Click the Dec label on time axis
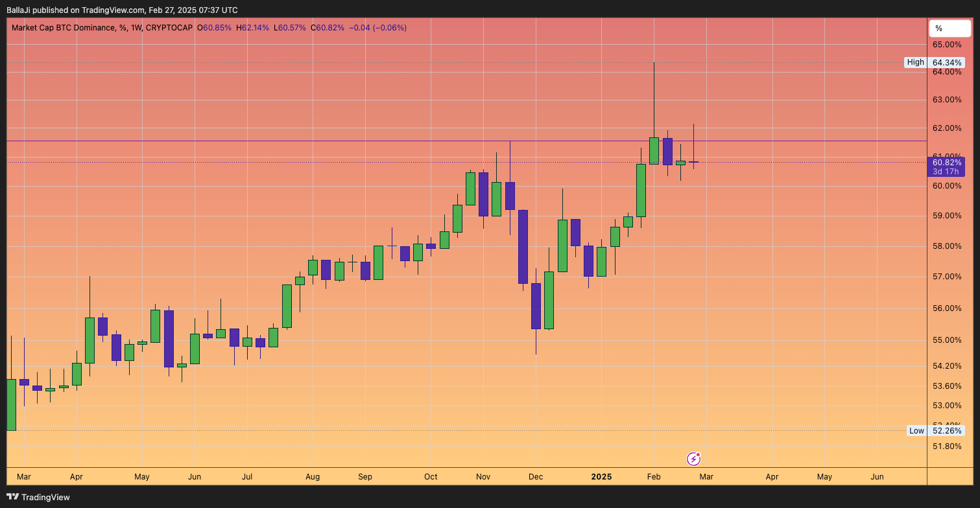 (536, 477)
